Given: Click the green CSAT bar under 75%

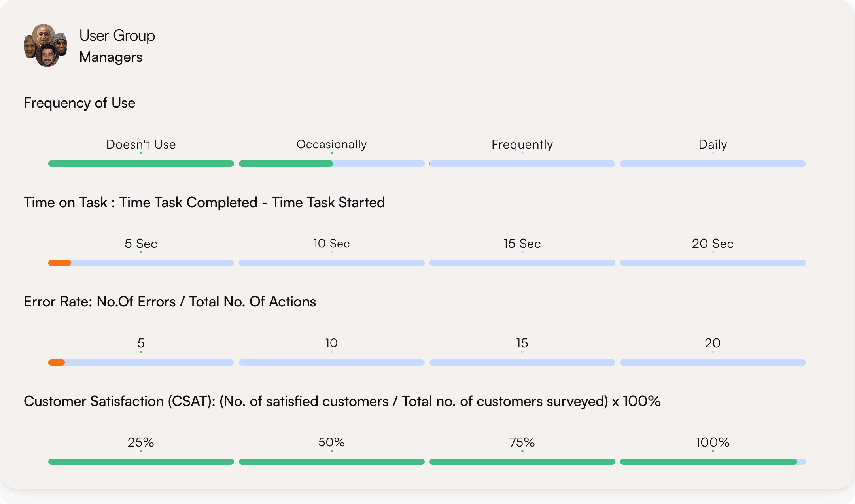Looking at the screenshot, I should (522, 462).
